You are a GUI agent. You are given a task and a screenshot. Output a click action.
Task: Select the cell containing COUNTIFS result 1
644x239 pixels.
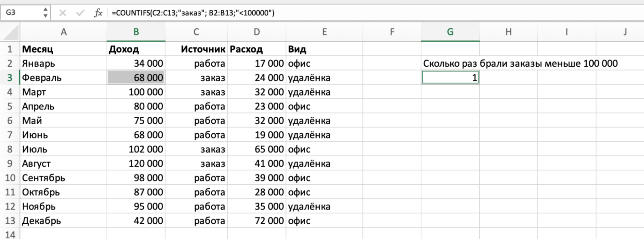coord(450,78)
